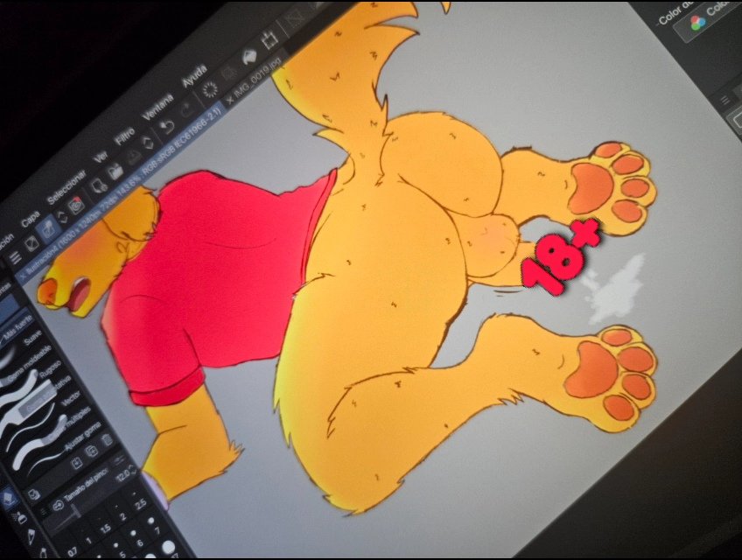Viewport: 742px width, 560px height.
Task: Open the Ver menu
Action: tap(101, 157)
